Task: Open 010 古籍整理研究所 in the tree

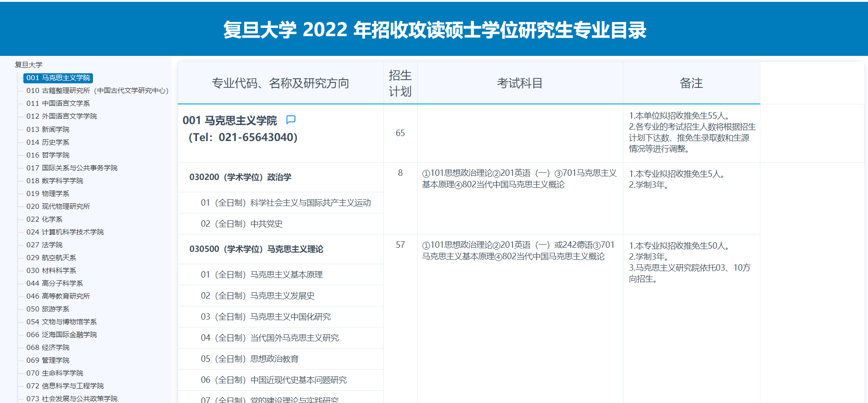Action: pyautogui.click(x=98, y=91)
